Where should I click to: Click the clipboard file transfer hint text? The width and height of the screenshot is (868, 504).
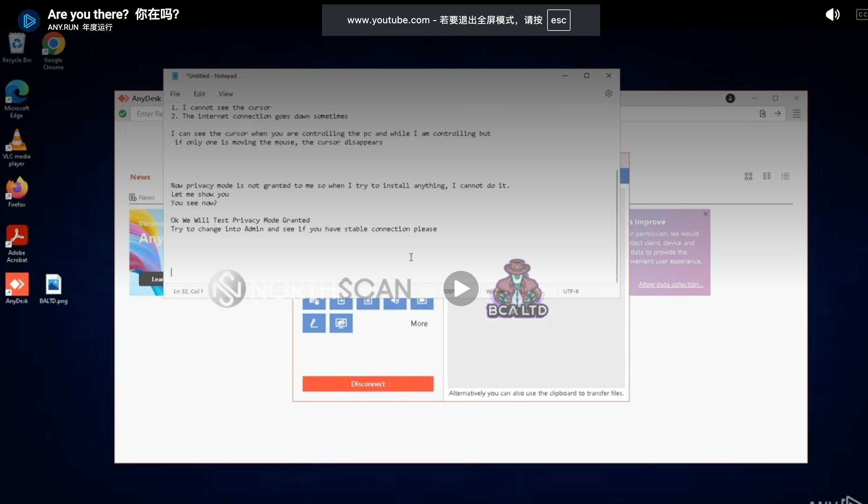coord(536,393)
